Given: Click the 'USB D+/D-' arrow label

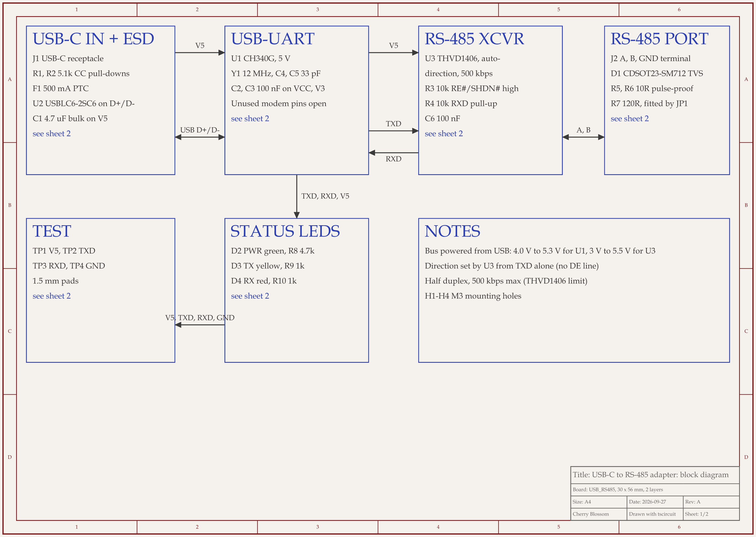Looking at the screenshot, I should coord(200,130).
